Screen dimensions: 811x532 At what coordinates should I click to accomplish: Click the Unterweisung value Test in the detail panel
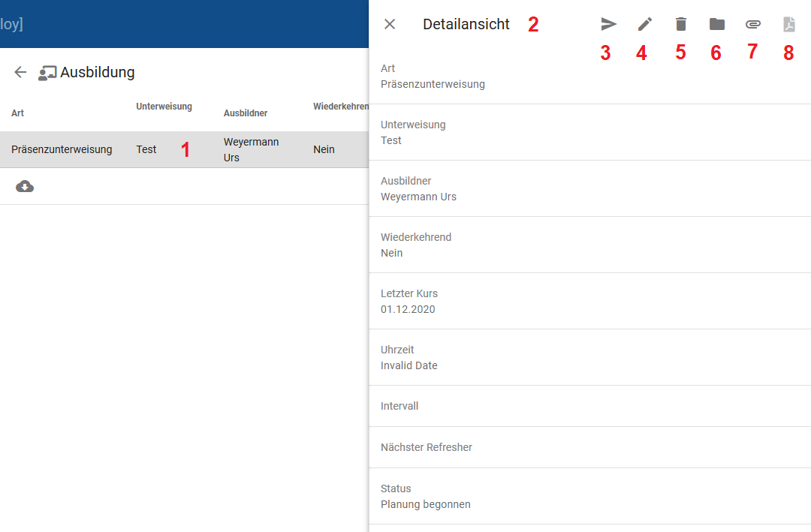pyautogui.click(x=391, y=140)
